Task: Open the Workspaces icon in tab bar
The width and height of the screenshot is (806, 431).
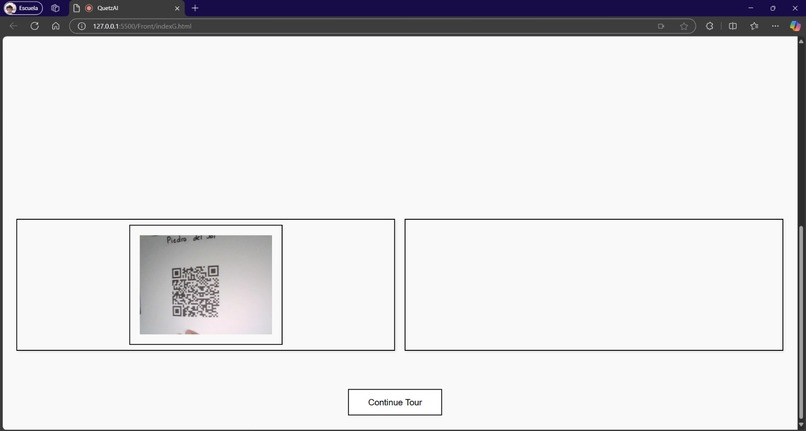Action: (56, 8)
